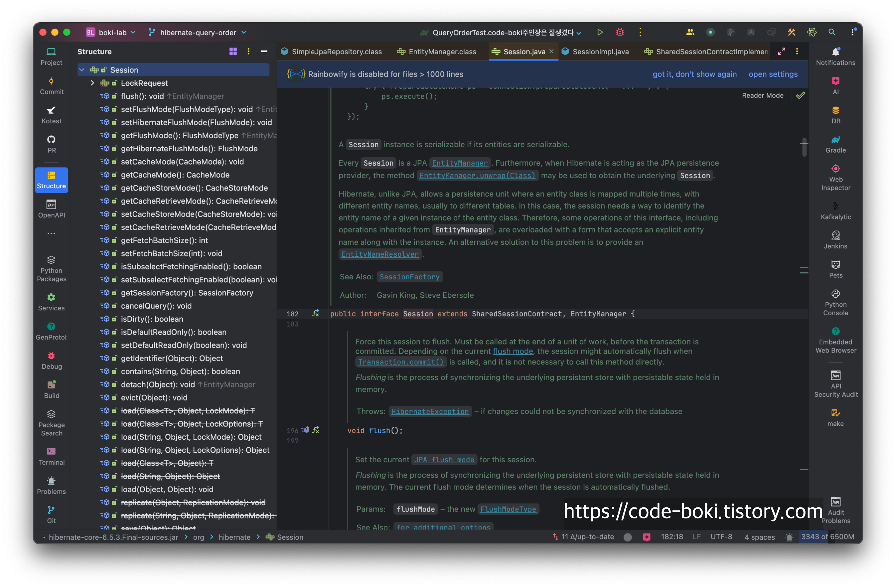This screenshot has width=896, height=588.
Task: Click the "open settings" link
Action: point(773,74)
